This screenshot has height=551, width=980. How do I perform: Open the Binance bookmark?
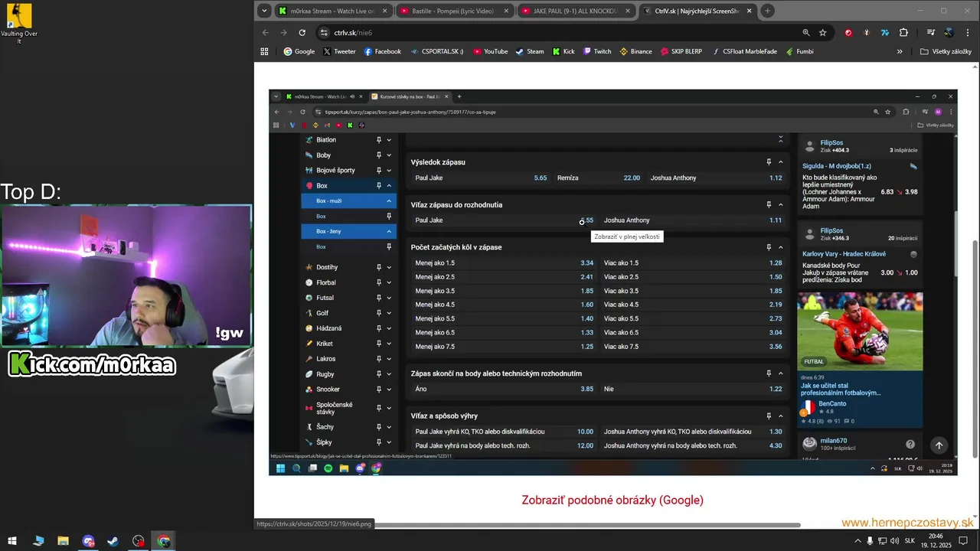coord(635,51)
